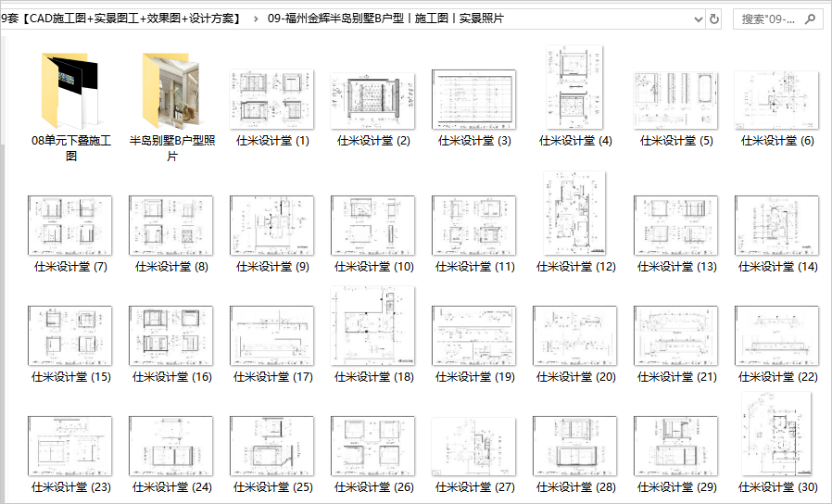832x504 pixels.
Task: Select thumbnail 仕米设计堂 (8)
Action: [x=170, y=225]
